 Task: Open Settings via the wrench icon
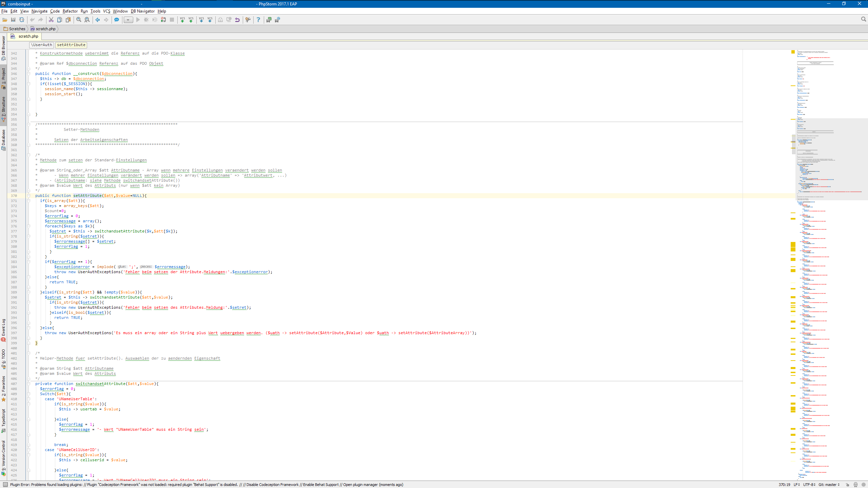(x=248, y=20)
